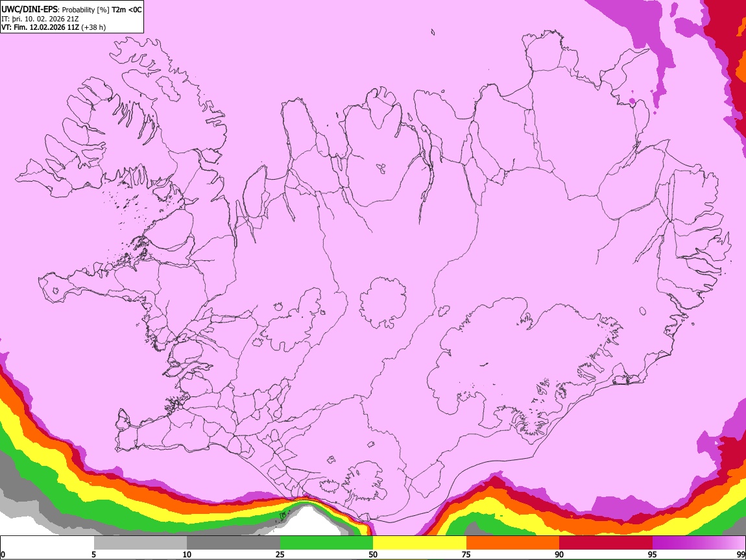Click the dark gray 10–25 legend band
Image resolution: width=746 pixels, height=560 pixels.
click(x=234, y=543)
